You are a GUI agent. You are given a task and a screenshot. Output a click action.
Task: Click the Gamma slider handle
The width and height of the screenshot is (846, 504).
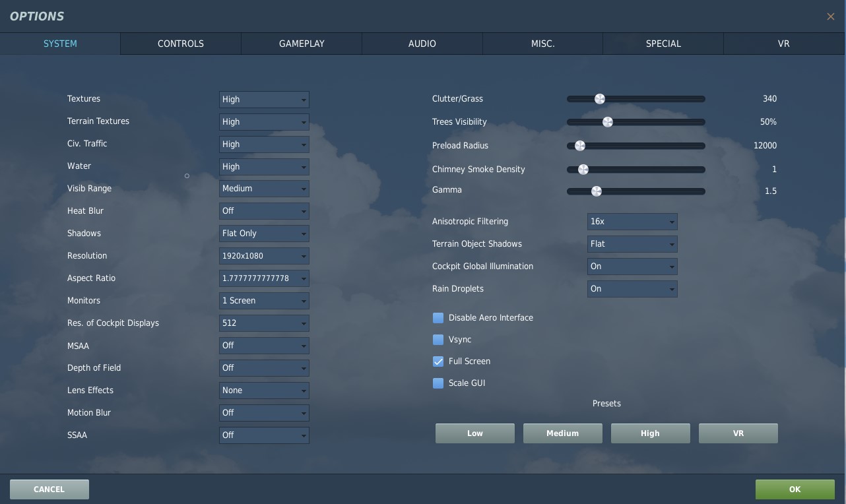[597, 191]
